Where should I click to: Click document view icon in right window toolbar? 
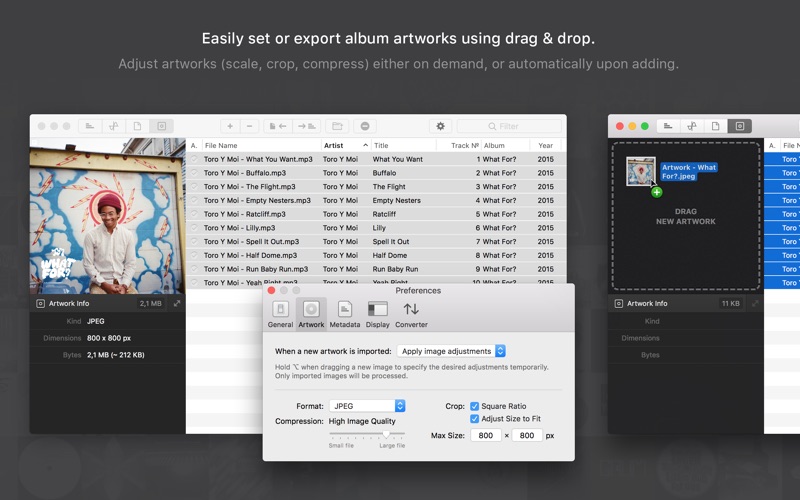716,126
